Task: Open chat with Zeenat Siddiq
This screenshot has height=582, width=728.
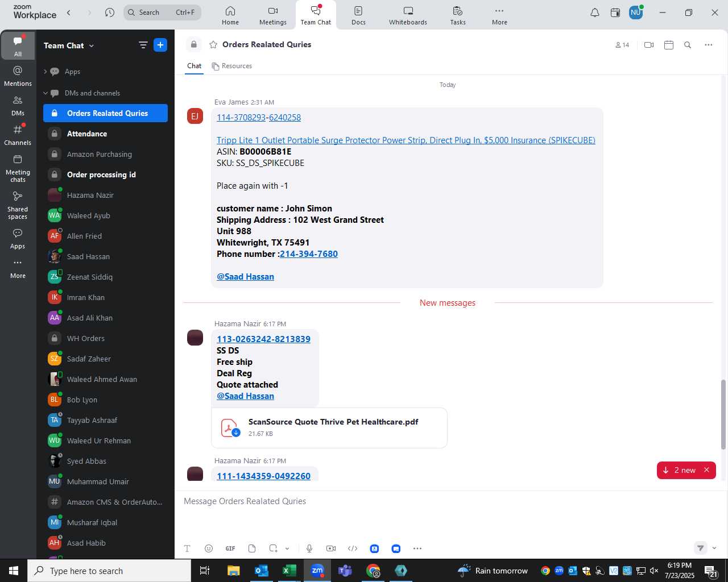Action: pyautogui.click(x=105, y=277)
